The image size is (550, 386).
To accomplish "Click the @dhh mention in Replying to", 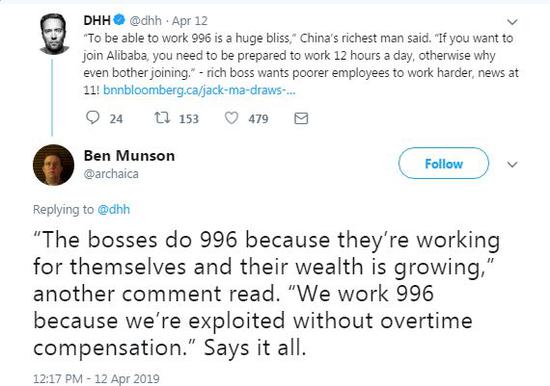I will coord(114,209).
